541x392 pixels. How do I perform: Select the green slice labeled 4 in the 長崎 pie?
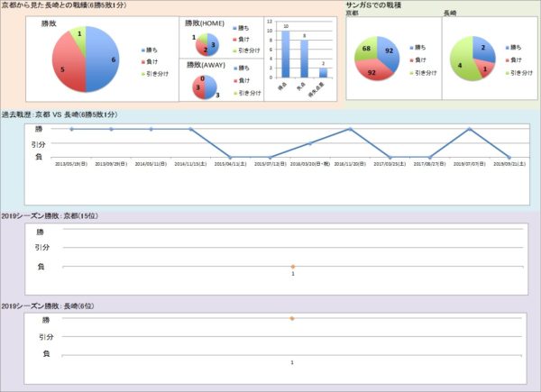tap(461, 61)
